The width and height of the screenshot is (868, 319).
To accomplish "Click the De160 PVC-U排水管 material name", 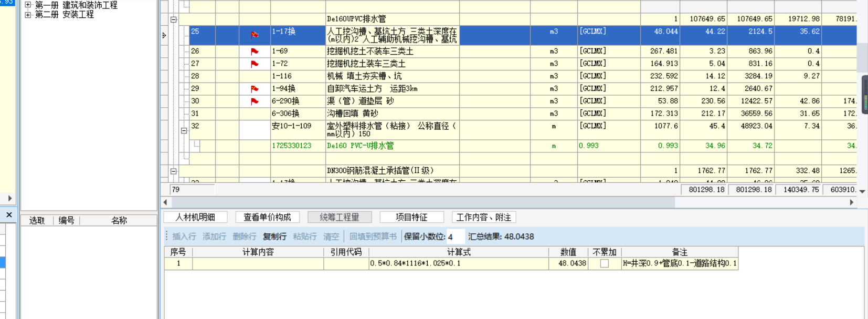I will 392,146.
